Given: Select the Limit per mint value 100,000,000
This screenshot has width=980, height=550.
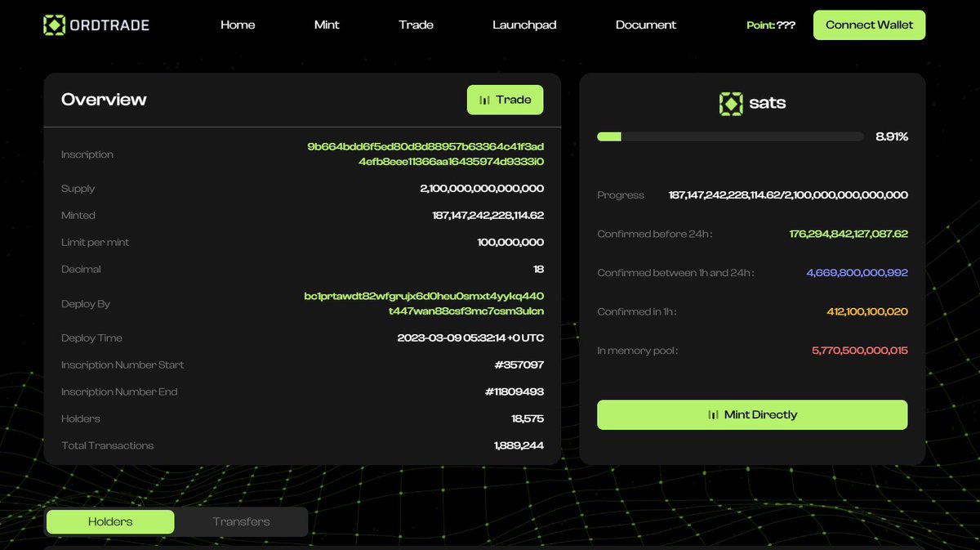Looking at the screenshot, I should coord(510,243).
